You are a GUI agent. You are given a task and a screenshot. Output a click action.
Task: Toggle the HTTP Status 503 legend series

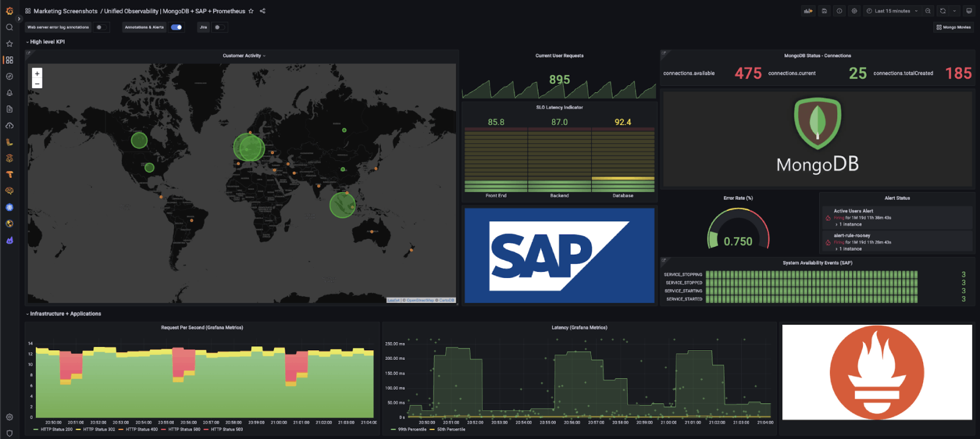[x=223, y=429]
